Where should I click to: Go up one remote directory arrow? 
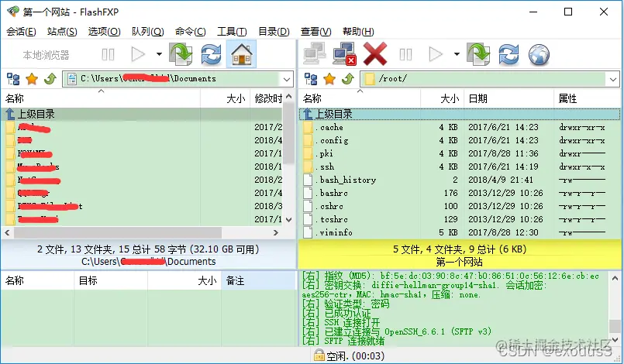click(348, 79)
